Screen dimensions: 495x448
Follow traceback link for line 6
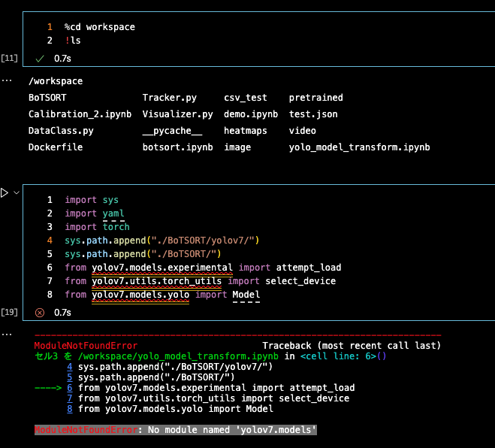69,388
